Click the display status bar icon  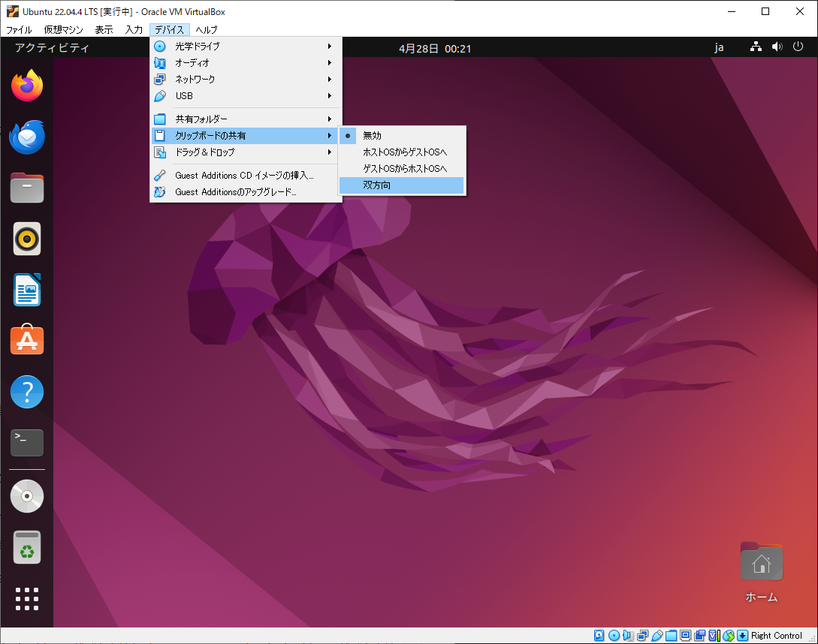tap(686, 635)
